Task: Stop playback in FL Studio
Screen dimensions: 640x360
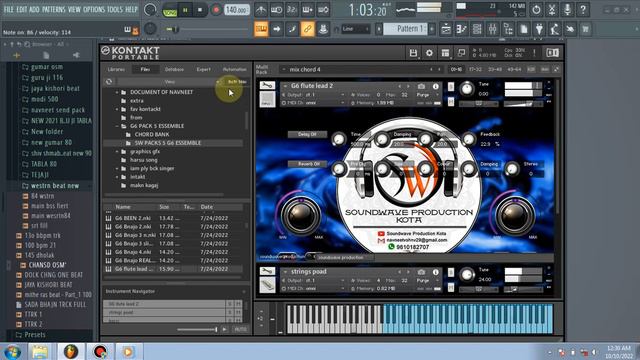Action: coord(200,10)
